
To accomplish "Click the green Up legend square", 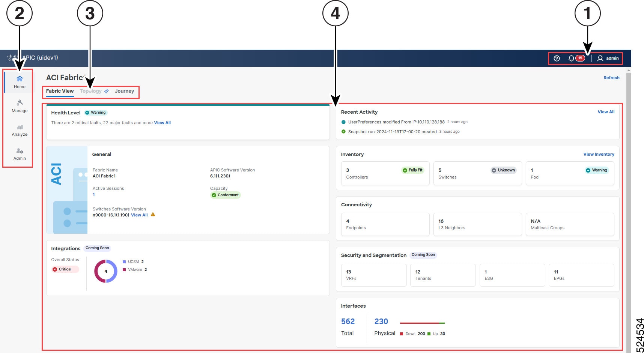I will point(429,334).
